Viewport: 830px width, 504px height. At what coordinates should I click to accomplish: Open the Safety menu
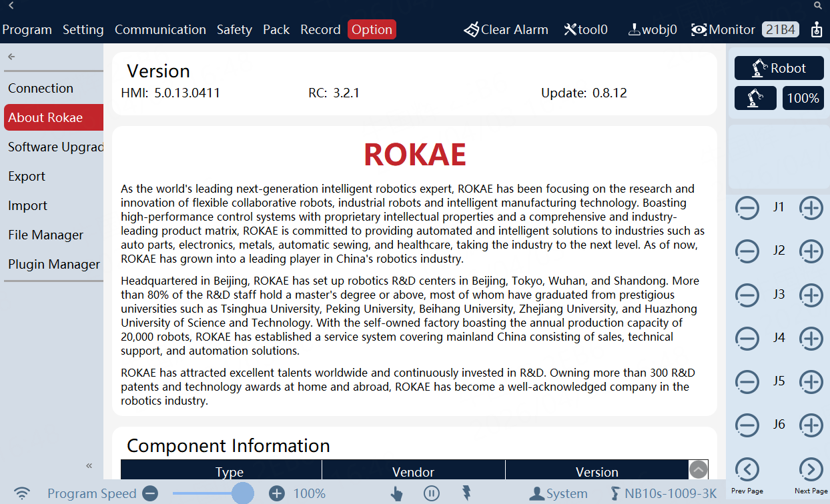coord(234,29)
